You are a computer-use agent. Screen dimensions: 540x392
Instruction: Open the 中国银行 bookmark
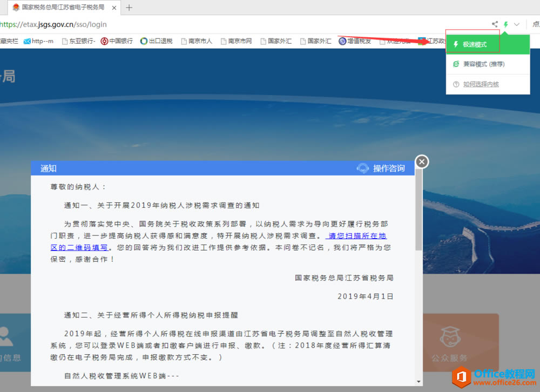point(117,42)
